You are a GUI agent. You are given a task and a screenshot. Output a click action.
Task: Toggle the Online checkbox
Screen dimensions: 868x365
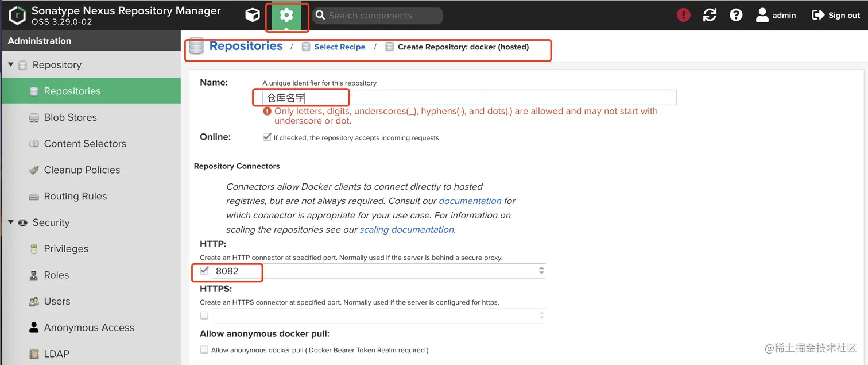pyautogui.click(x=267, y=137)
